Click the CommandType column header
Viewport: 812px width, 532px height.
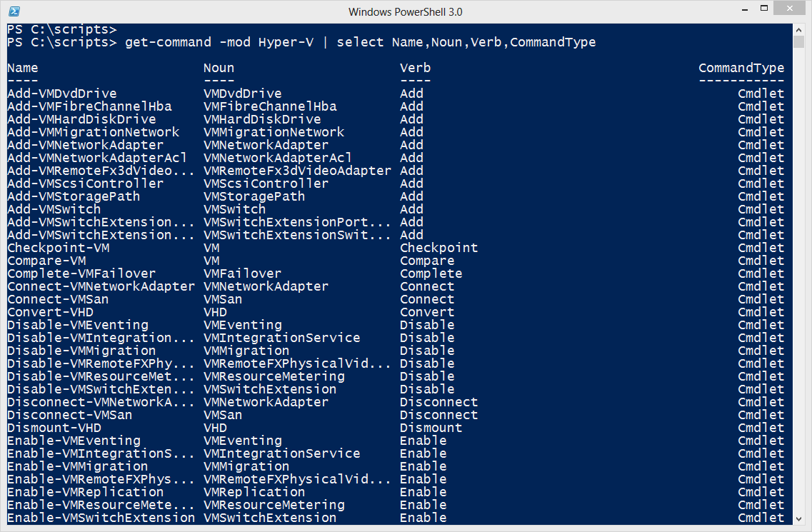click(x=741, y=67)
